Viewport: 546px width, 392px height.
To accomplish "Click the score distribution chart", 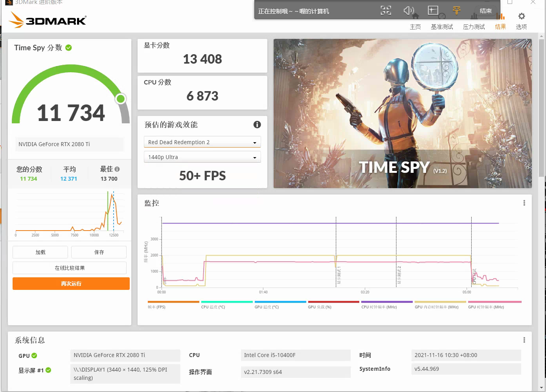I will tap(70, 214).
